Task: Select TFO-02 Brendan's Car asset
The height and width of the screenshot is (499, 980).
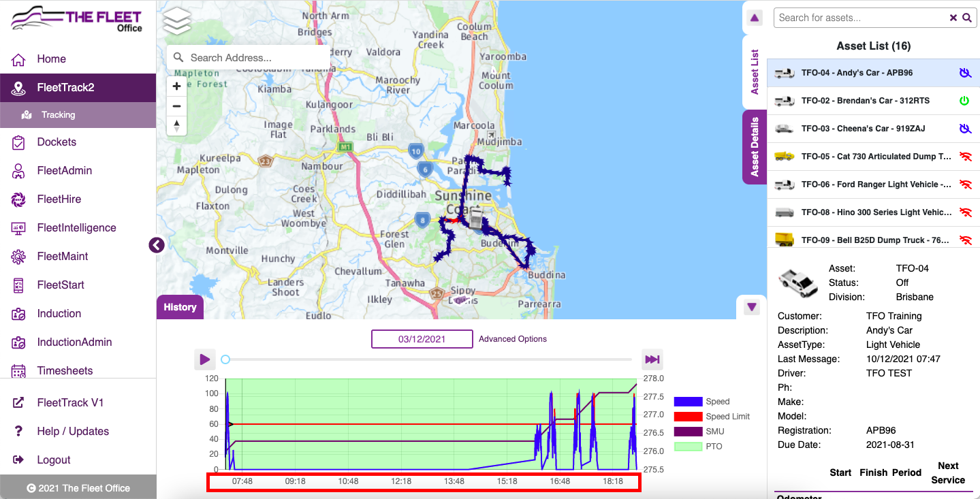Action: pyautogui.click(x=874, y=101)
